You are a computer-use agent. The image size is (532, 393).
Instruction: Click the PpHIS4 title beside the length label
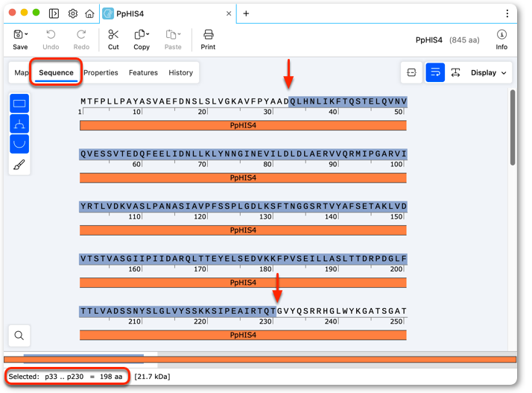click(x=429, y=40)
